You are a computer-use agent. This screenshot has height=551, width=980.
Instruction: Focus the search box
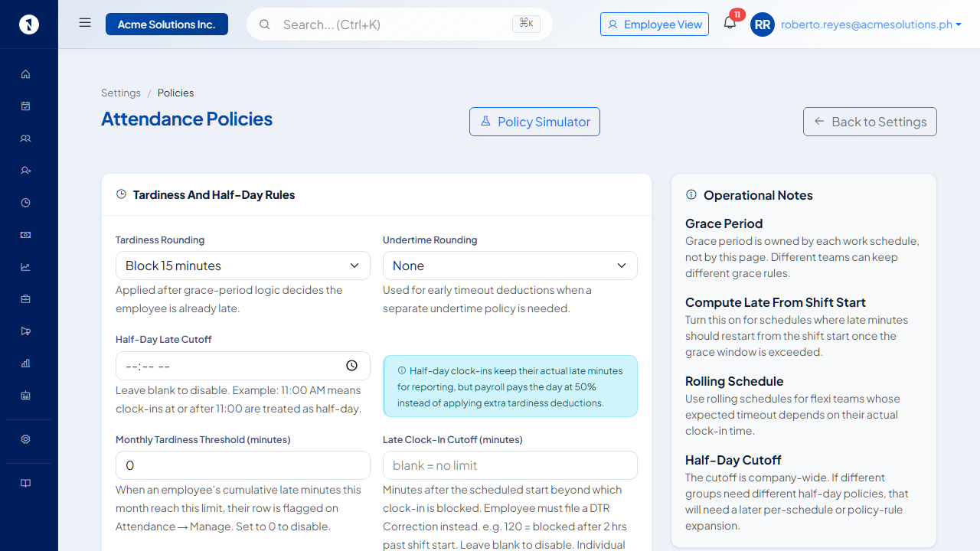400,24
